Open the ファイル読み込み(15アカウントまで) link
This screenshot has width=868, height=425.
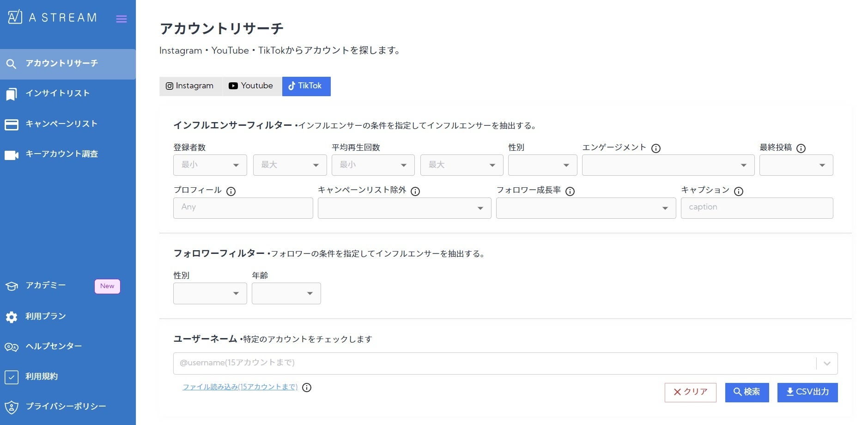point(240,387)
